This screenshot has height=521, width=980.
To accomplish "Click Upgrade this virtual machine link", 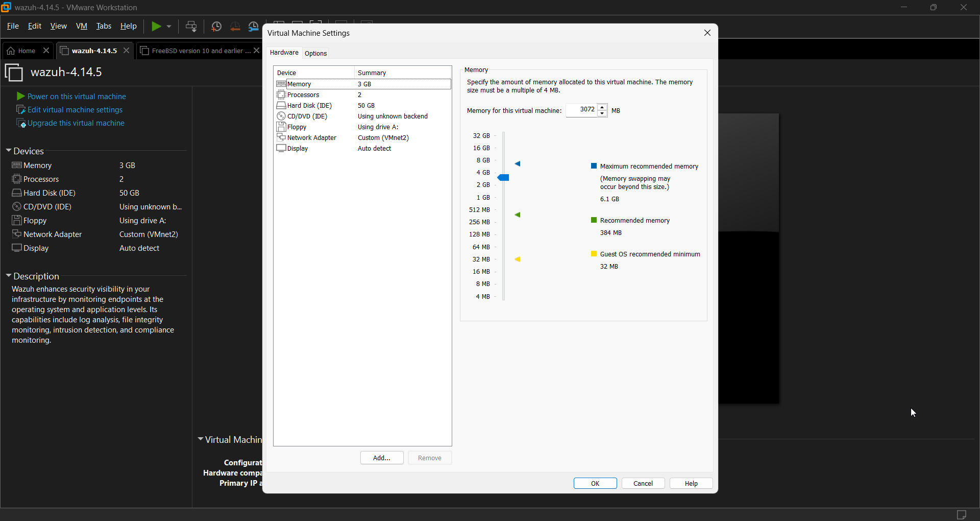I will (x=76, y=123).
